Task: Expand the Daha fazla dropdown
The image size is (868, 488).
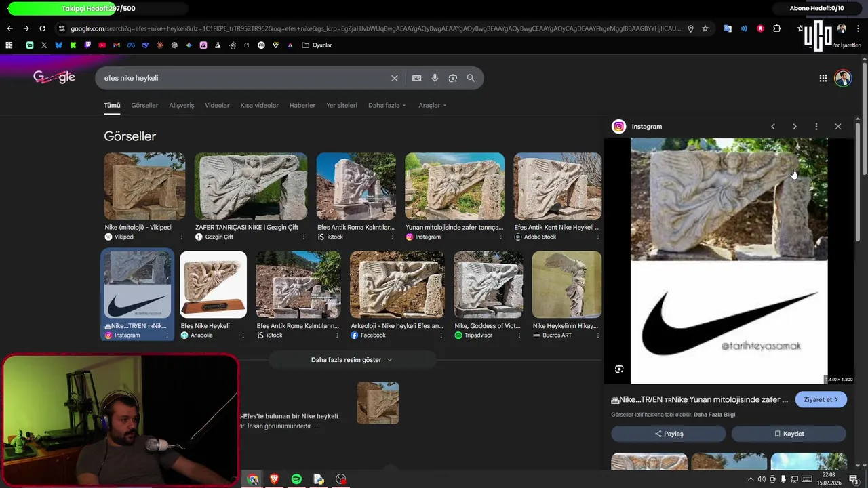Action: pos(387,105)
